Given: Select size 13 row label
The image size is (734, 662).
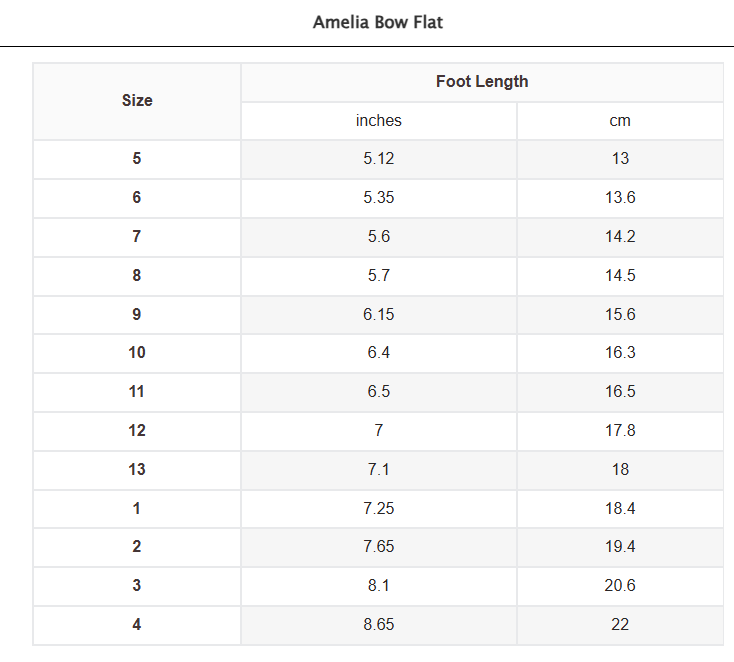Looking at the screenshot, I should coord(137,469).
